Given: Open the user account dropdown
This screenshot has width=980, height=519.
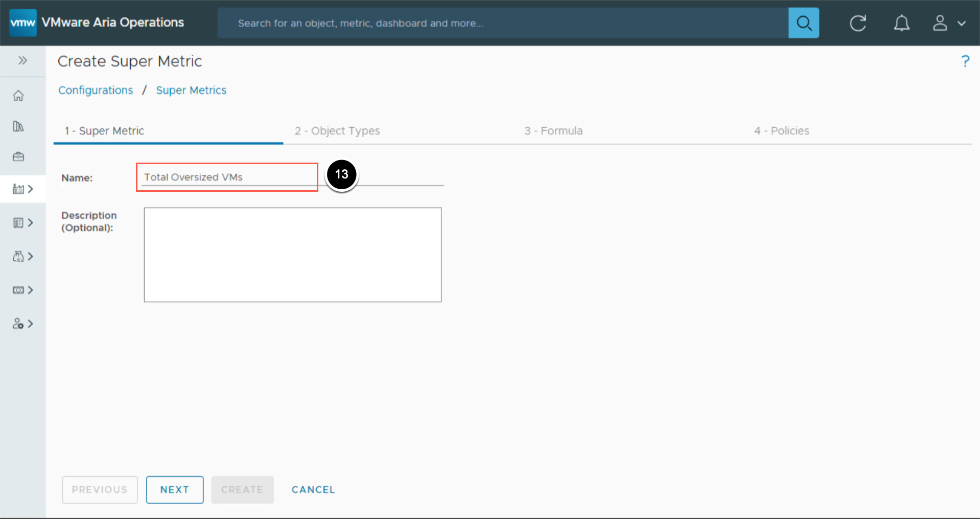Looking at the screenshot, I should point(949,23).
